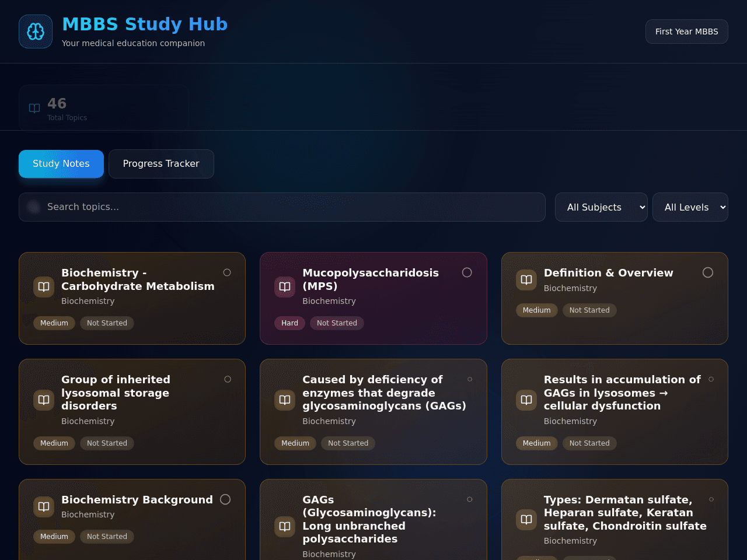Screen dimensions: 747x560
Task: Click Not Started badge on Mucopolysaccharidosis card
Action: 337,323
